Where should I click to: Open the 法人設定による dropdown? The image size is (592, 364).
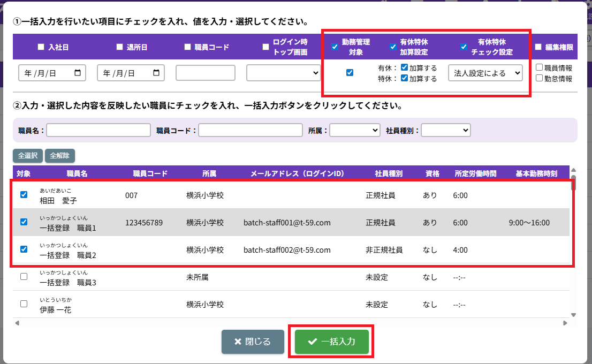point(485,73)
